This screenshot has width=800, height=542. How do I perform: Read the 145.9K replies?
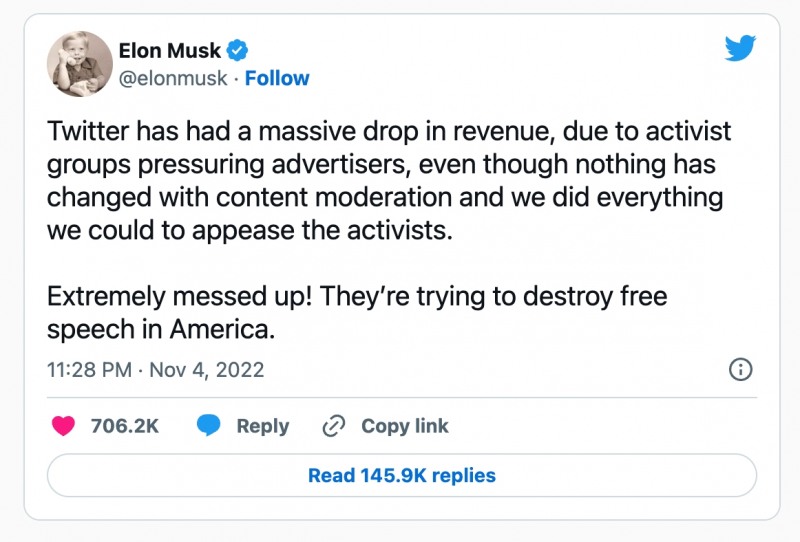pos(401,476)
